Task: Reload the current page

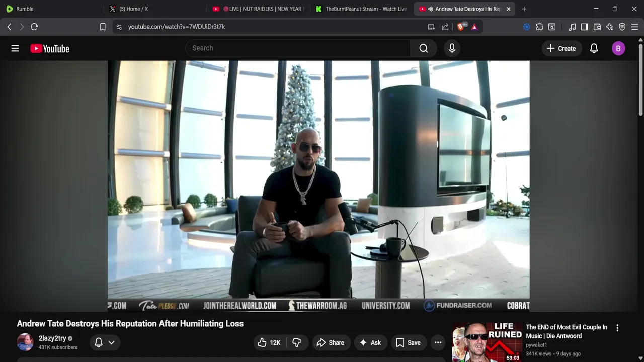Action: pyautogui.click(x=34, y=27)
